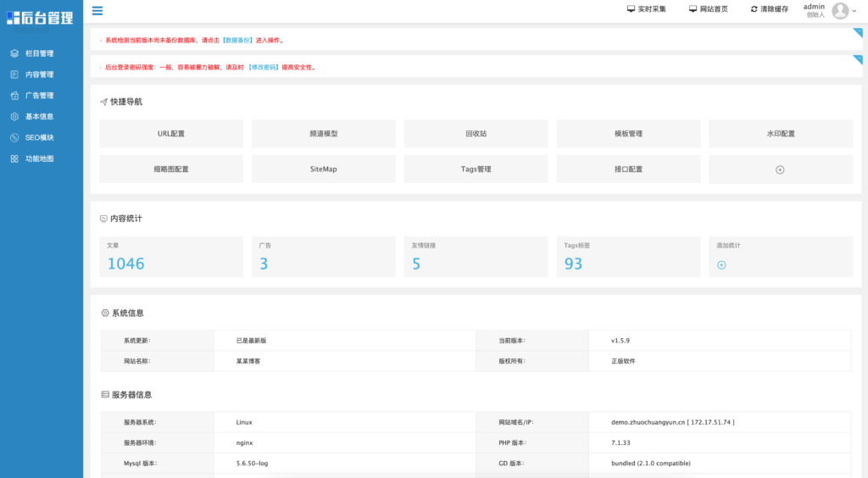Click the site name 某某博客

pyautogui.click(x=248, y=361)
